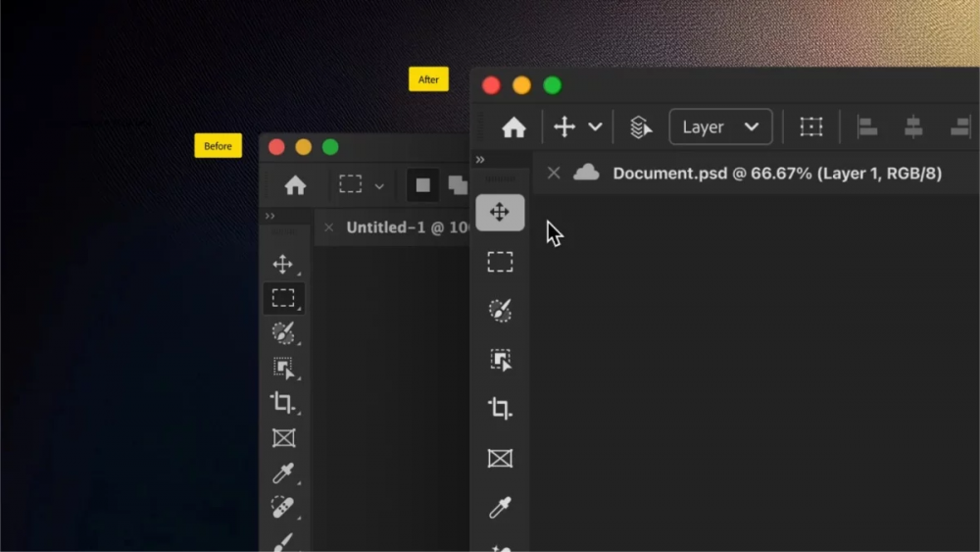Select the Frame tool in Before window
Image resolution: width=980 pixels, height=552 pixels.
point(284,437)
